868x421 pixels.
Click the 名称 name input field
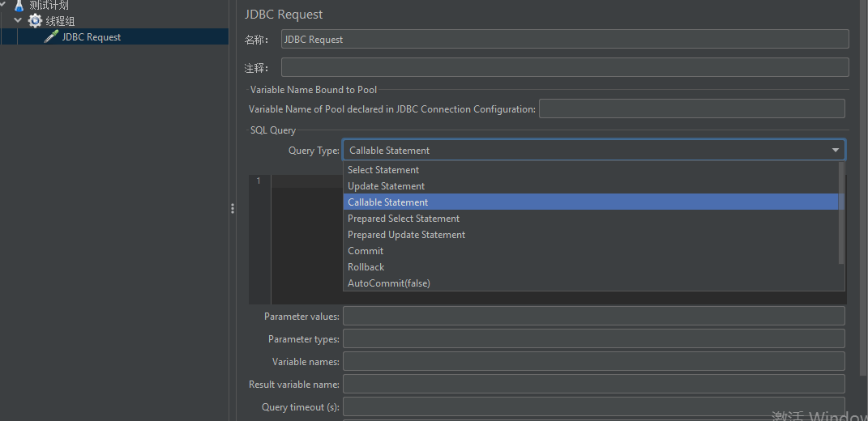565,40
